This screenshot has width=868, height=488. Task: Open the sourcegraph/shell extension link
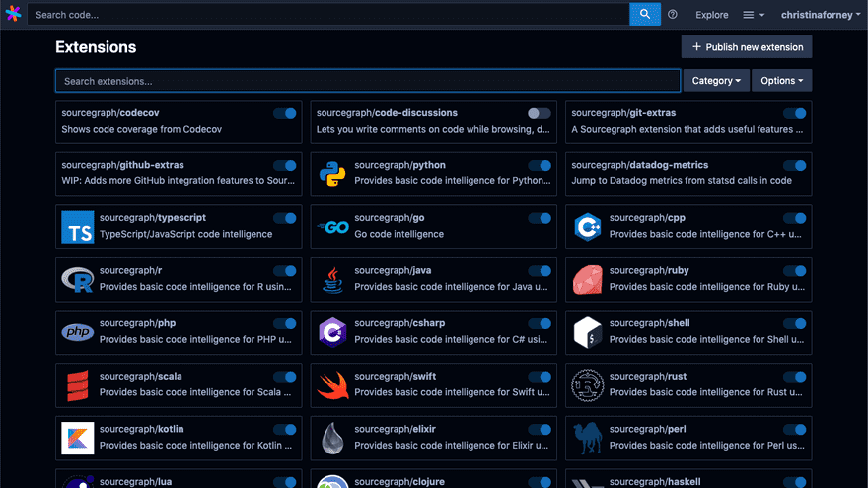pyautogui.click(x=649, y=323)
